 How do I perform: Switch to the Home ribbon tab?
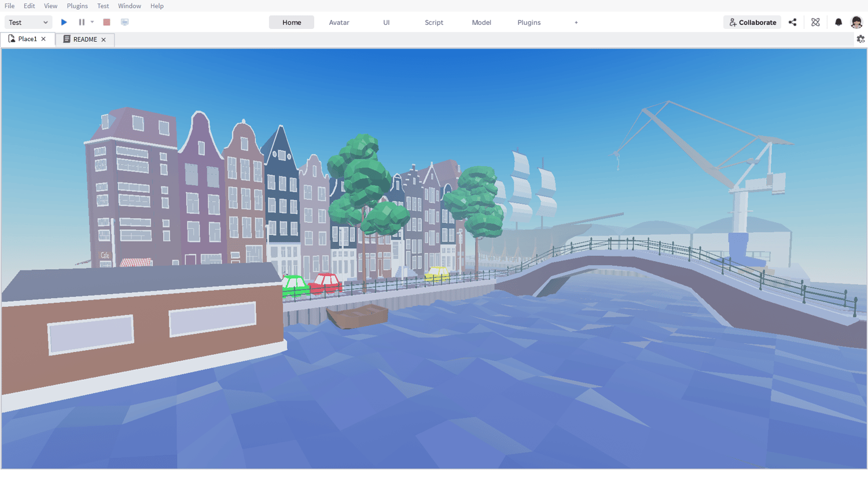292,22
